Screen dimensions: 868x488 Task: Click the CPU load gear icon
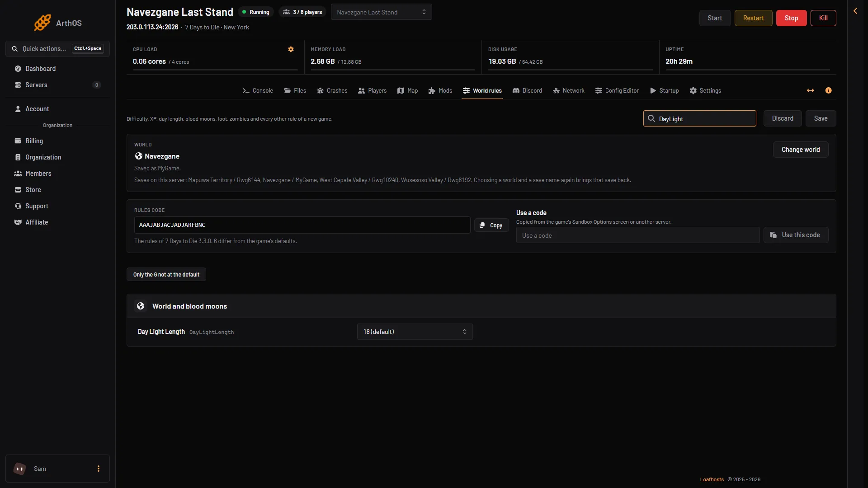(x=291, y=49)
